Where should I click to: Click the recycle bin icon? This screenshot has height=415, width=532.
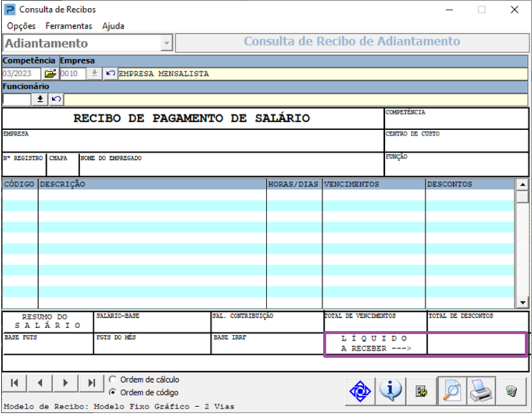tap(511, 391)
